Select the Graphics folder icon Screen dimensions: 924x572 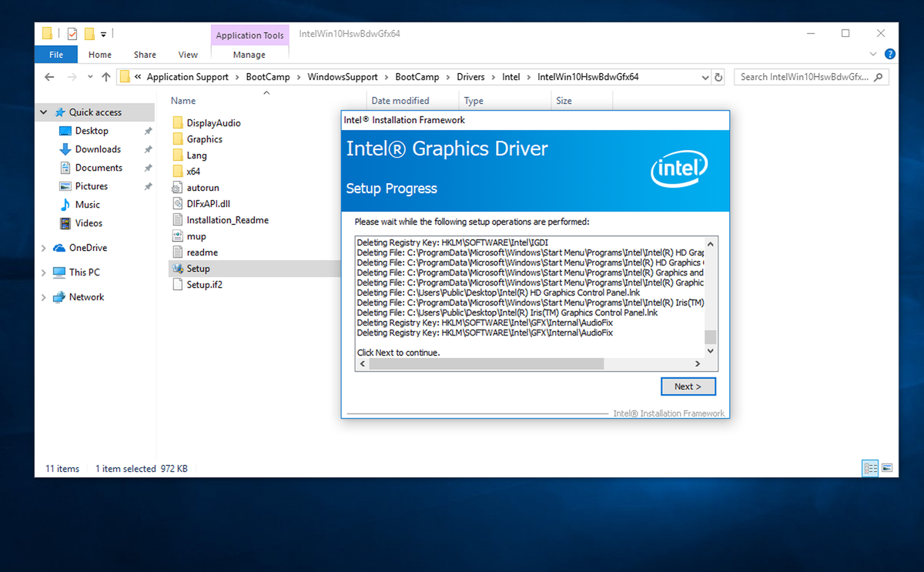pos(178,139)
